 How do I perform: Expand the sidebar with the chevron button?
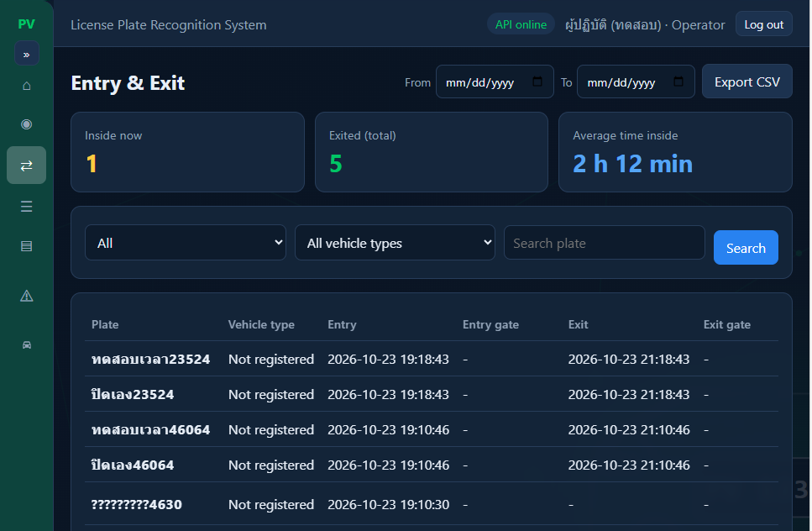pos(26,54)
